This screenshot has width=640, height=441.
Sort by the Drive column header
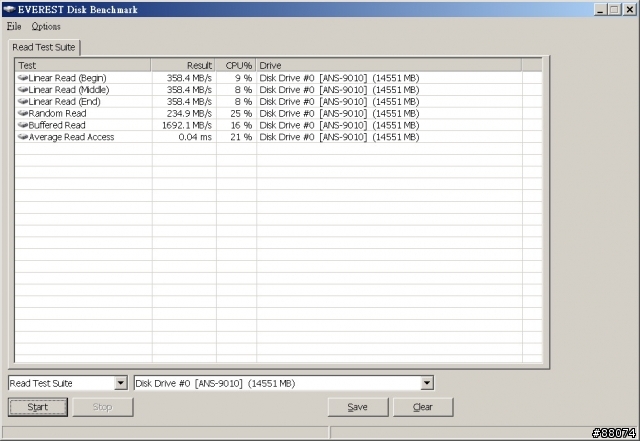click(x=389, y=65)
